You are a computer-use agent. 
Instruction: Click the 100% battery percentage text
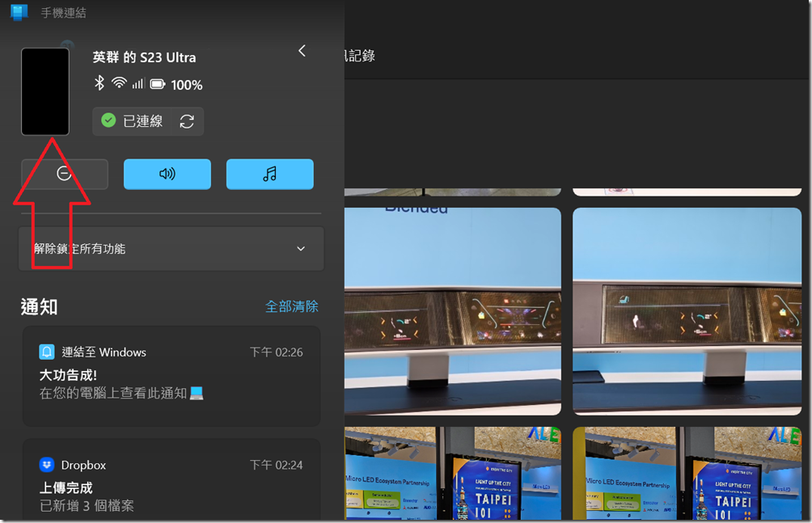point(187,85)
